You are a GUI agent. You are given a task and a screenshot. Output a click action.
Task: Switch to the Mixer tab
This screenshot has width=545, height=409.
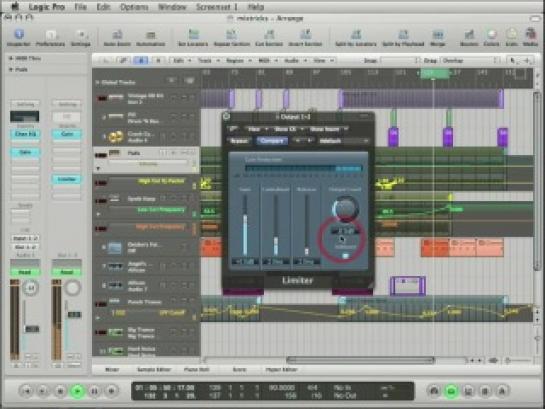click(x=112, y=370)
